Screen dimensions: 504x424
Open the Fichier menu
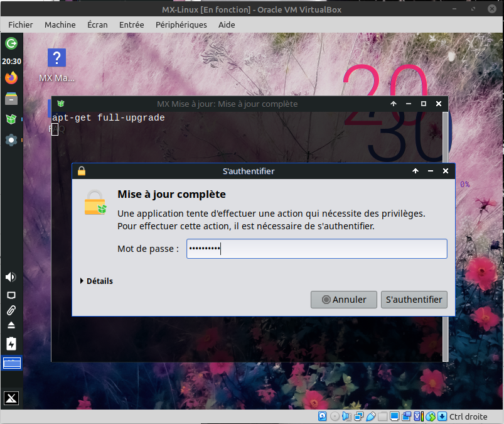coord(20,24)
